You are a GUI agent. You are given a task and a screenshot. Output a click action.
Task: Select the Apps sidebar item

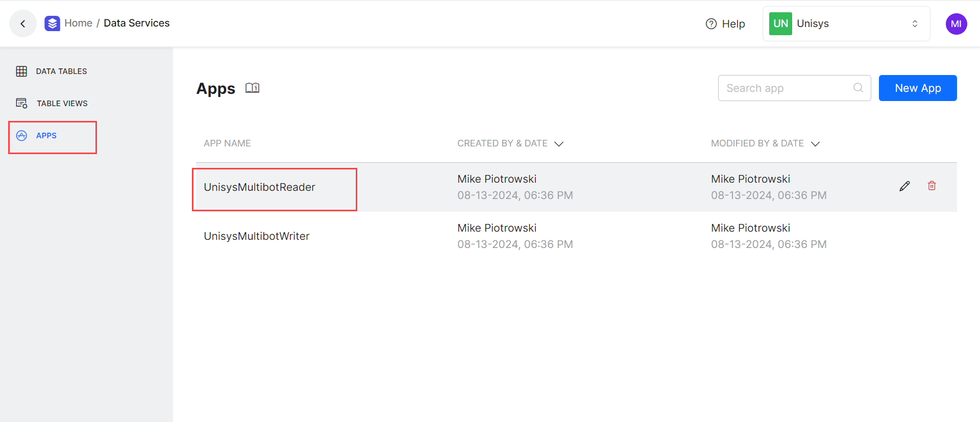click(46, 136)
